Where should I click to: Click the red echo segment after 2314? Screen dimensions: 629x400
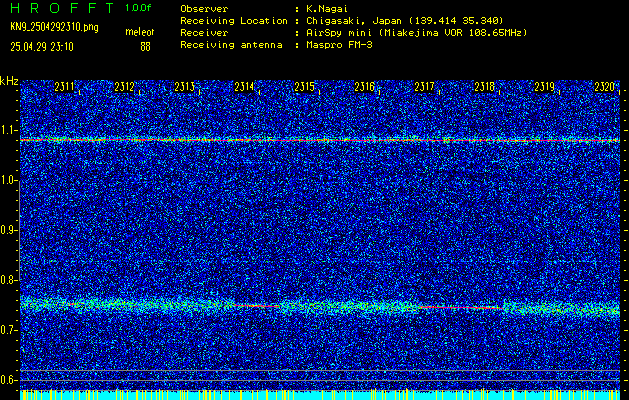click(257, 306)
